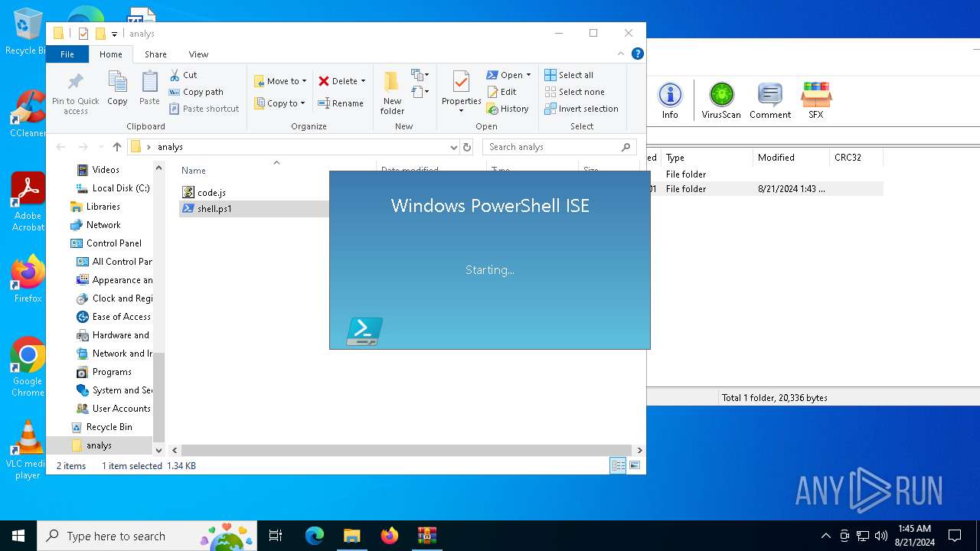This screenshot has width=980, height=551.
Task: Switch to the Home ribbon tab
Action: [x=111, y=54]
